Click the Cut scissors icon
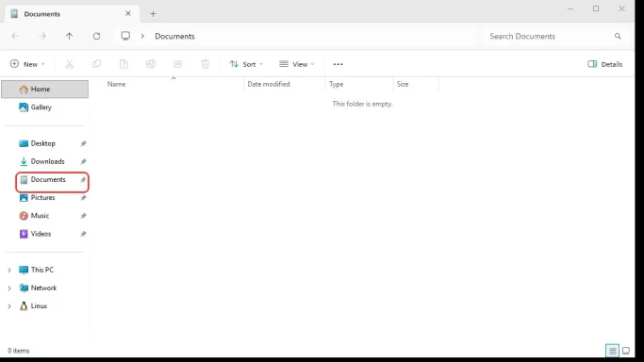 coord(70,64)
